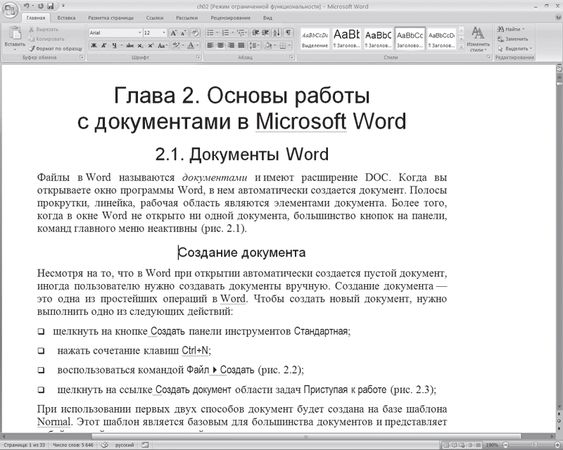Click the superscript x² icon

tap(150, 45)
